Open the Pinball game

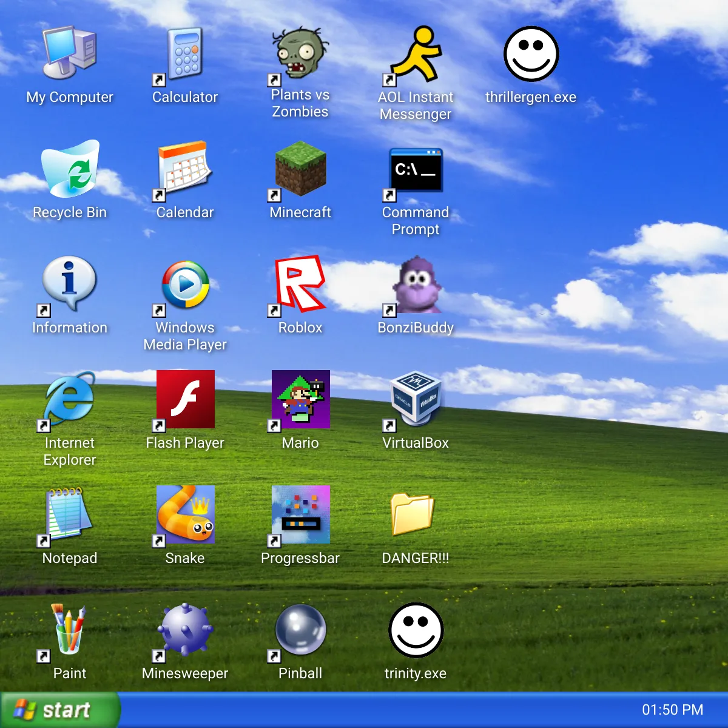click(300, 631)
